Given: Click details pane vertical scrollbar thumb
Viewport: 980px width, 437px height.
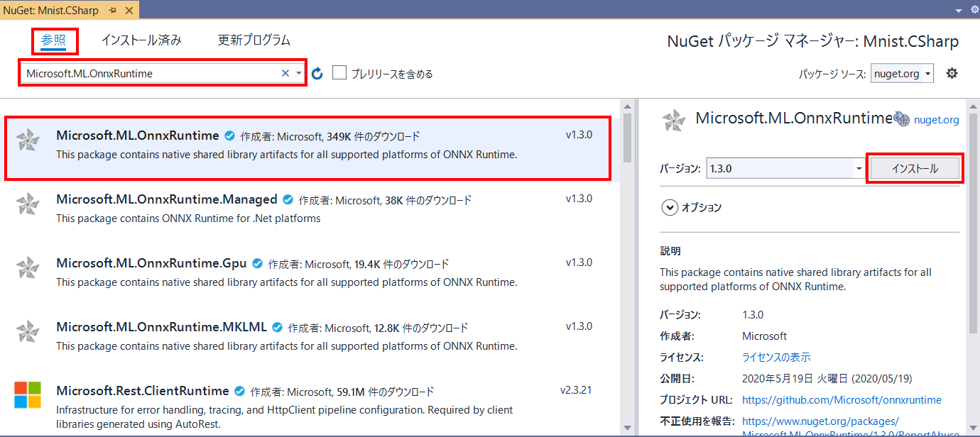Looking at the screenshot, I should pos(974,222).
